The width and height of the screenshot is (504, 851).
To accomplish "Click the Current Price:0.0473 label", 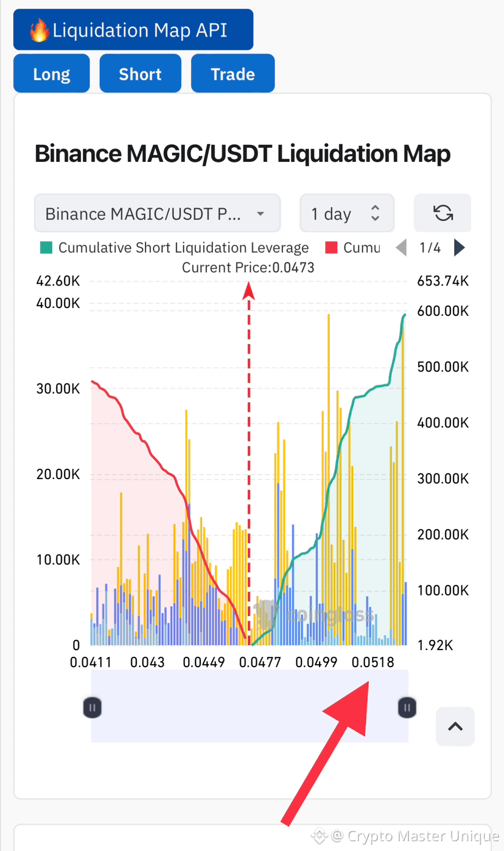I will tap(248, 267).
